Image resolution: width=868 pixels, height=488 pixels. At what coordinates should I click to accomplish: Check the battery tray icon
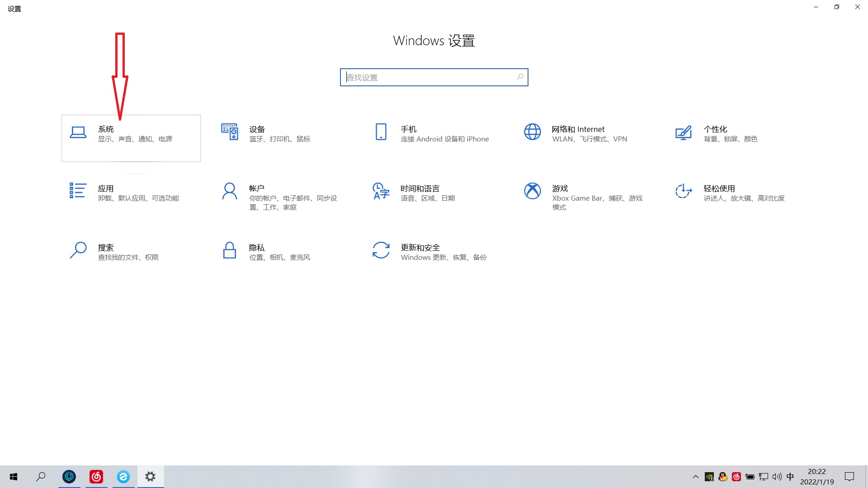750,477
